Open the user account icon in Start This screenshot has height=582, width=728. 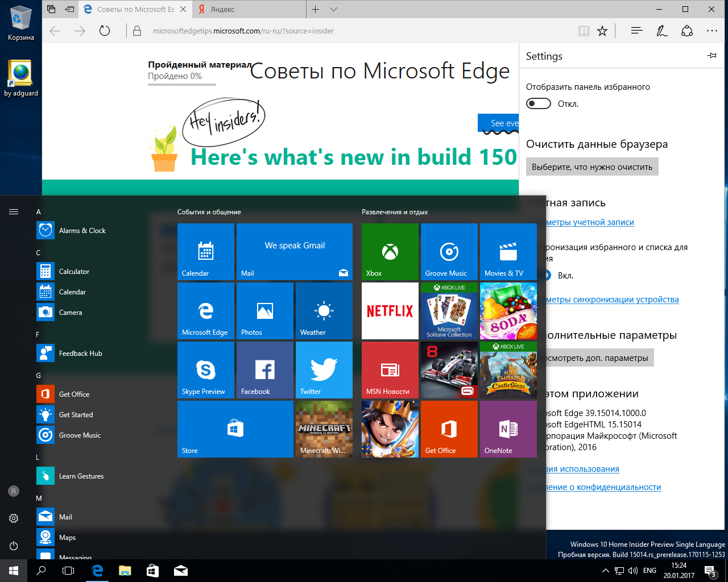[x=14, y=491]
